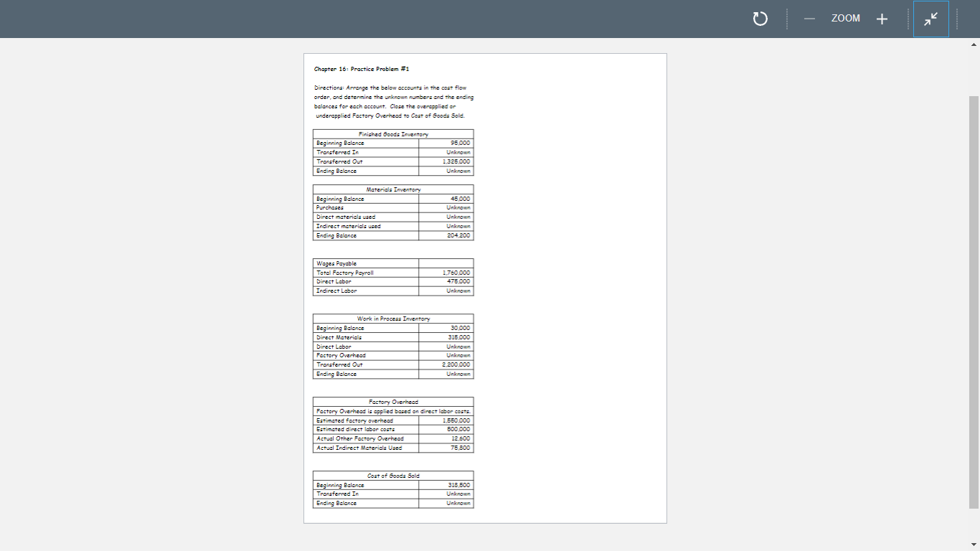This screenshot has width=980, height=551.
Task: Select the Chapter 16 Practice Problem title
Action: 361,69
